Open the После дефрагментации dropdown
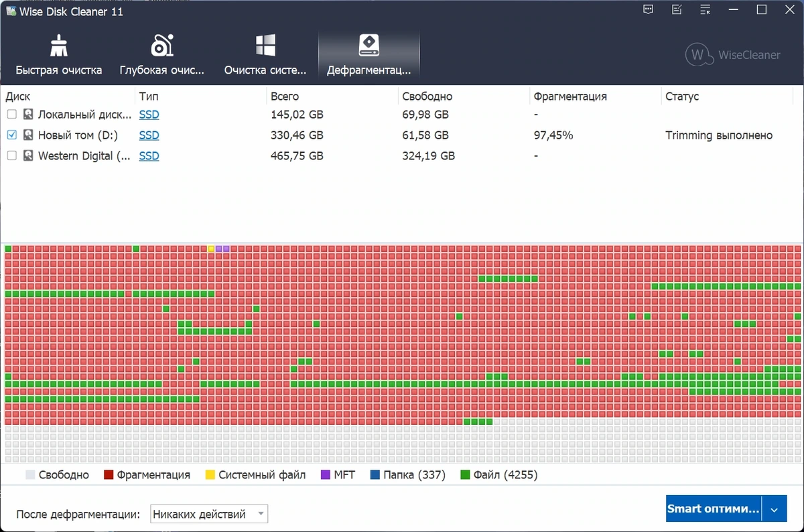Screen dimensions: 804x532 [209, 514]
